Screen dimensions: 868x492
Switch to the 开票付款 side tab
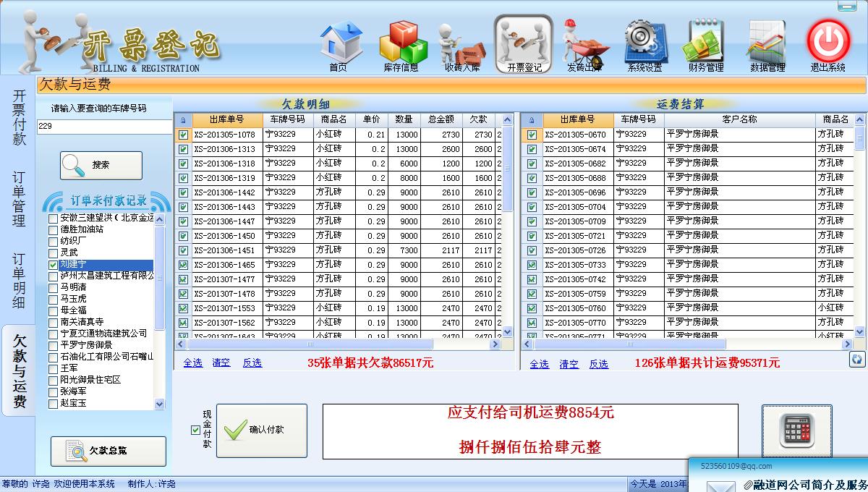pos(19,117)
